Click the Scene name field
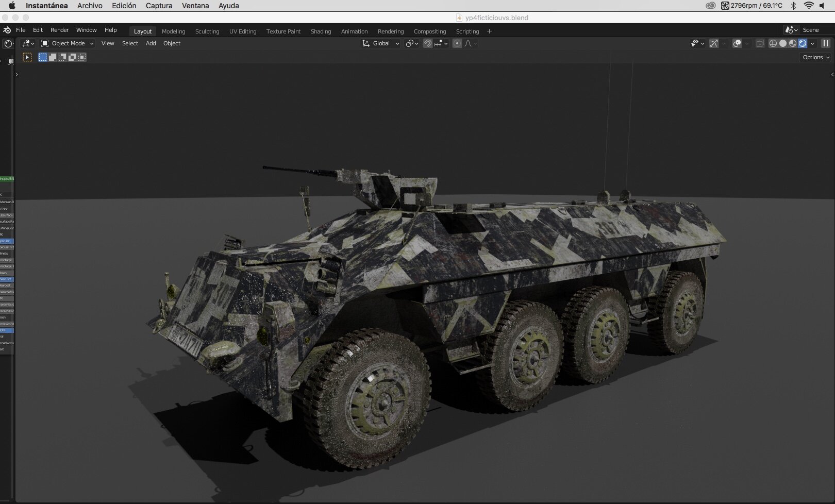This screenshot has height=504, width=835. point(817,30)
